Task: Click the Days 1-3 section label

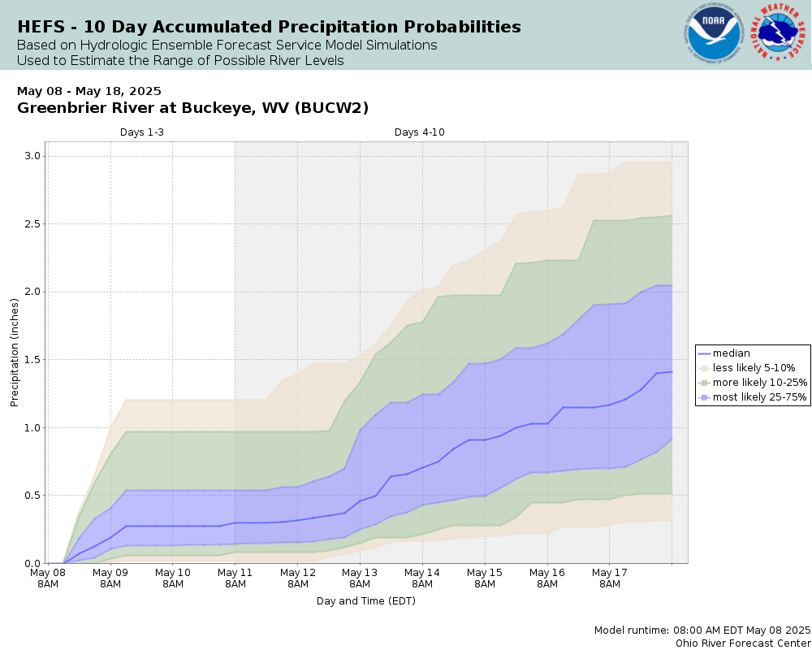Action: tap(142, 132)
